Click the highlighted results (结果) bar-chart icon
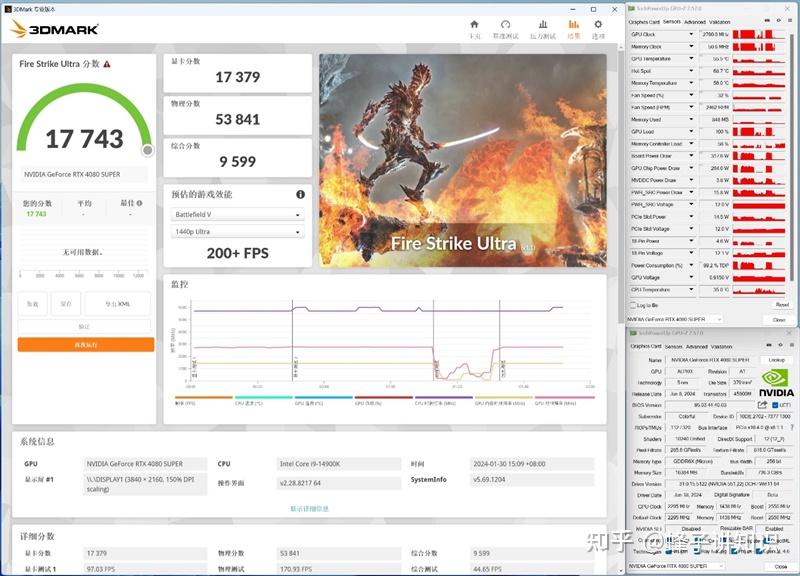Image resolution: width=800 pixels, height=576 pixels. click(574, 26)
